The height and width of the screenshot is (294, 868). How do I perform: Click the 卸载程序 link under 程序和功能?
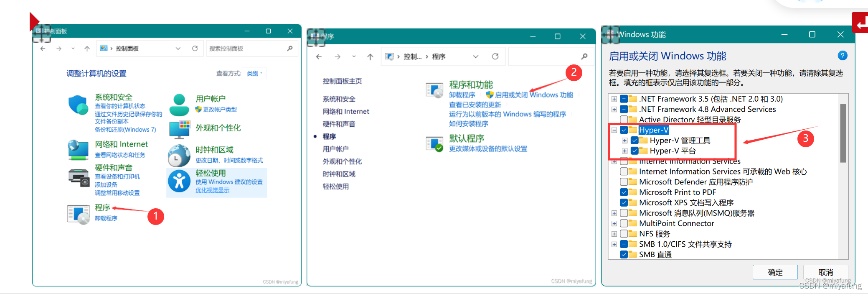pyautogui.click(x=462, y=95)
